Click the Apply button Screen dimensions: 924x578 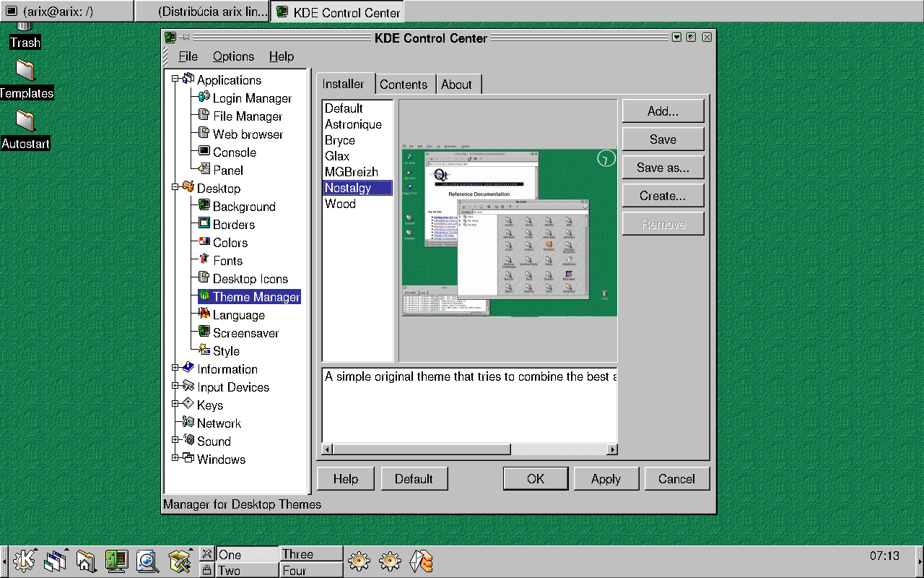pos(606,478)
